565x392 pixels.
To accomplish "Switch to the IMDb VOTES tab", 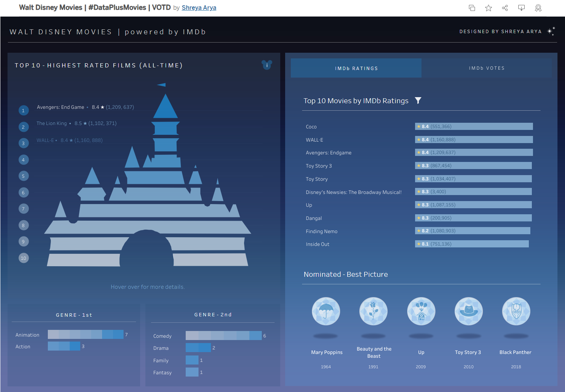I will [487, 68].
